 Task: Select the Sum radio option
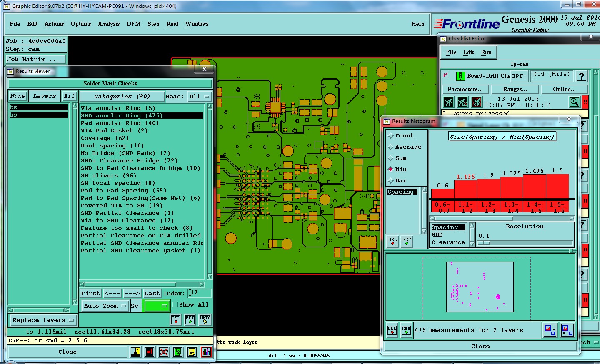point(397,158)
